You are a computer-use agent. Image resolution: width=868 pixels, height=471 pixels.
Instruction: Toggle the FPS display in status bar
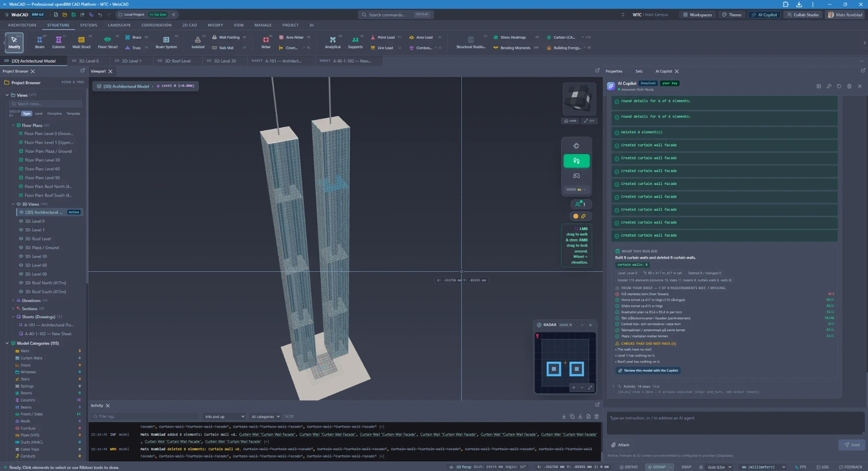[800, 467]
